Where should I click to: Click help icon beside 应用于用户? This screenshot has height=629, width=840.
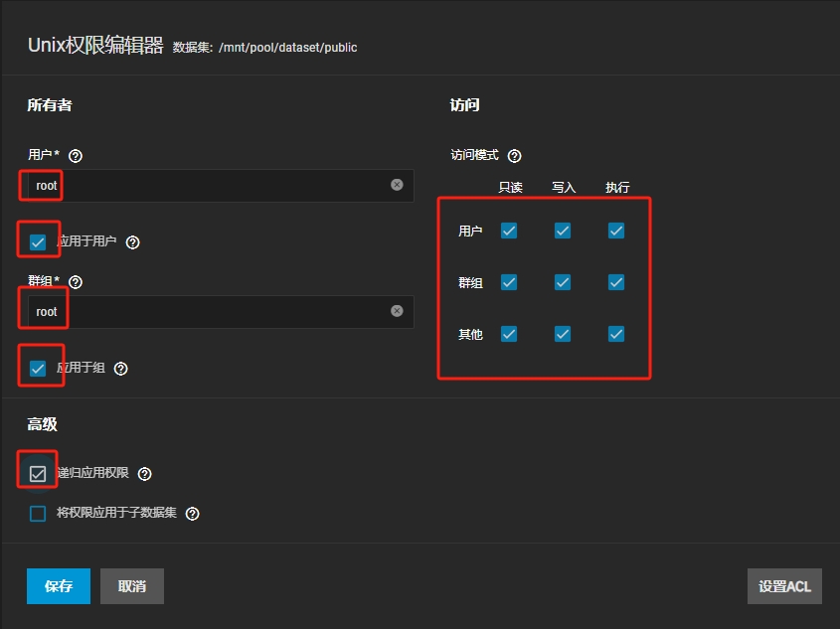click(133, 242)
